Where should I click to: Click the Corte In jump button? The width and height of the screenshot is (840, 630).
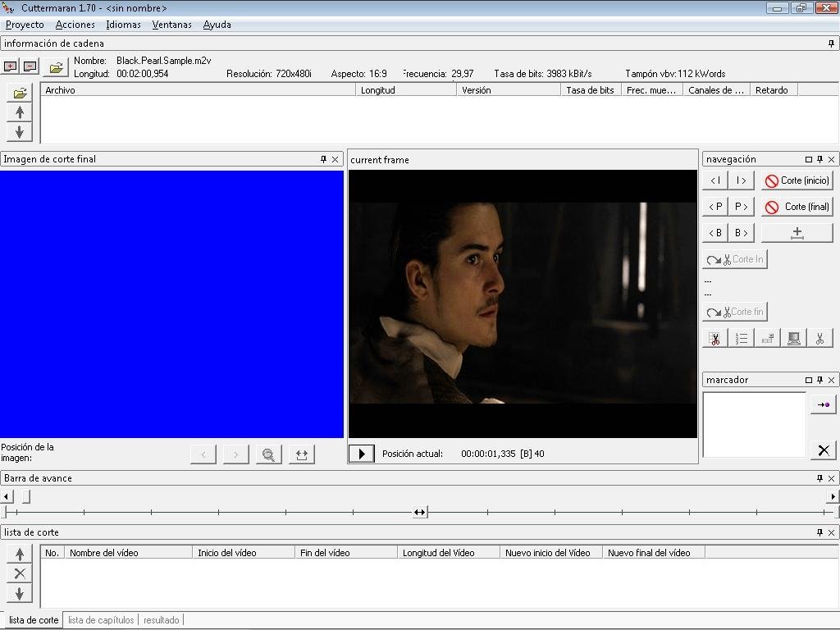pos(735,259)
